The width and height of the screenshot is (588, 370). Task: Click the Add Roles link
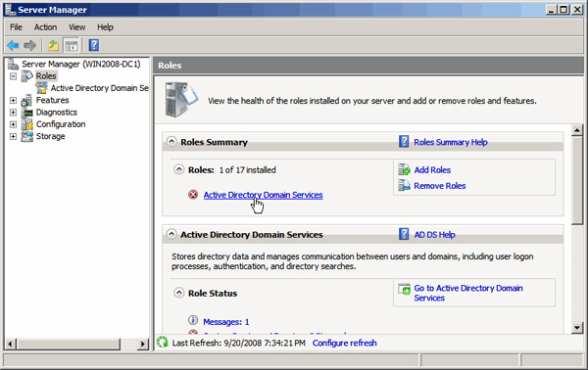[432, 170]
